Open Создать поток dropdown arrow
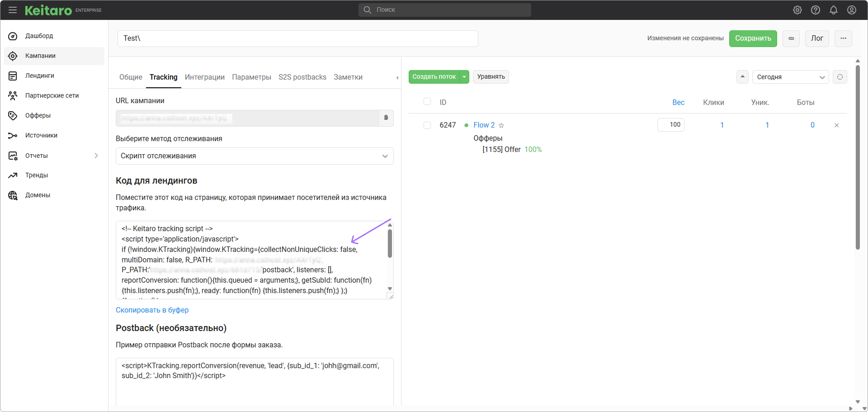 click(464, 77)
